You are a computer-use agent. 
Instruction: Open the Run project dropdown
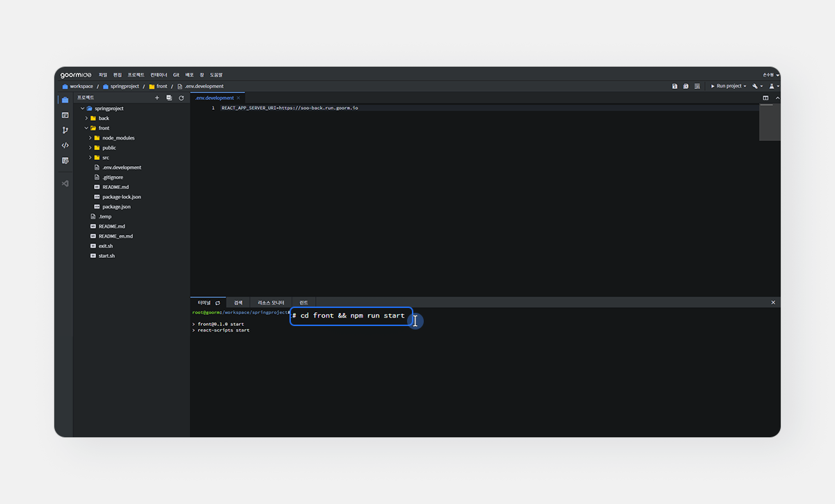click(728, 86)
